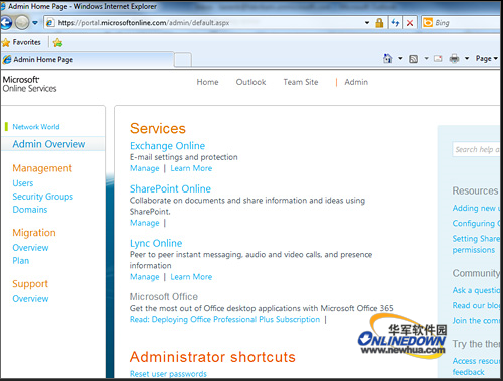Click Manage under SharePoint Online
The image size is (503, 381).
145,223
